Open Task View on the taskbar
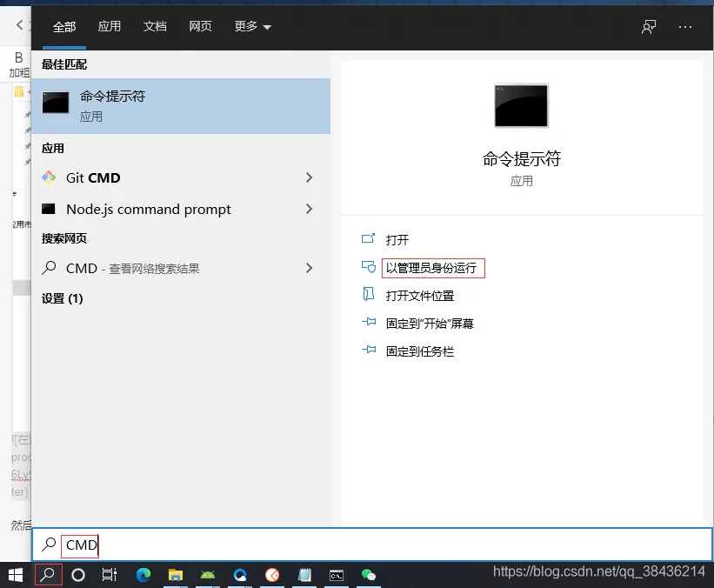The height and width of the screenshot is (588, 714). [x=110, y=575]
